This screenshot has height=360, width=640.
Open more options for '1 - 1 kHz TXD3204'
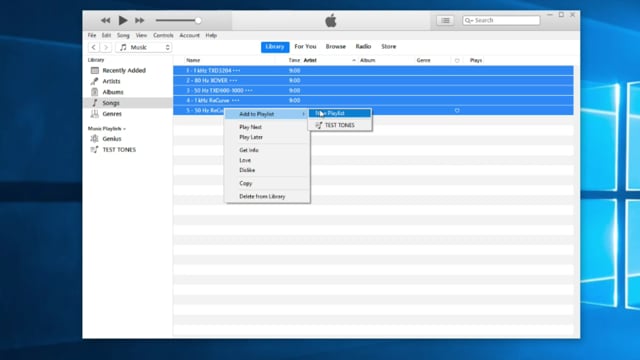pyautogui.click(x=236, y=71)
